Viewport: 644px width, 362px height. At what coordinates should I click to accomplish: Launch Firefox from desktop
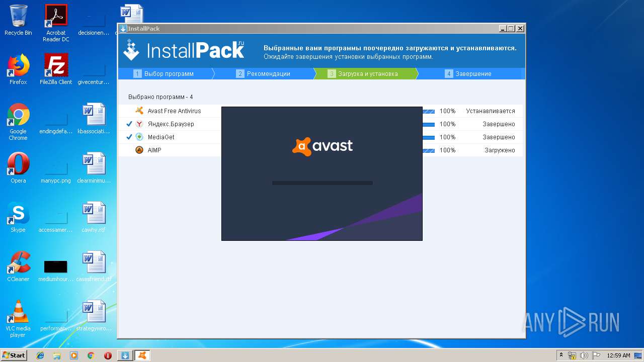pyautogui.click(x=18, y=69)
